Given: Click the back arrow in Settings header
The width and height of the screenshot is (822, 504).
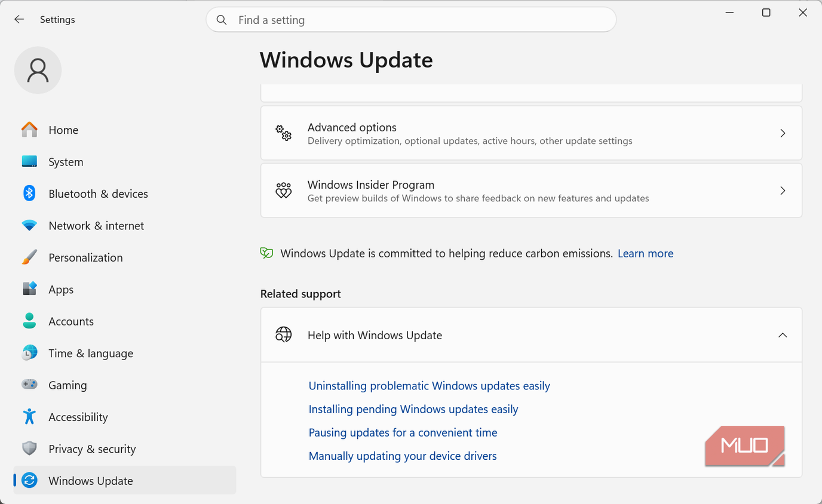Looking at the screenshot, I should click(x=19, y=20).
